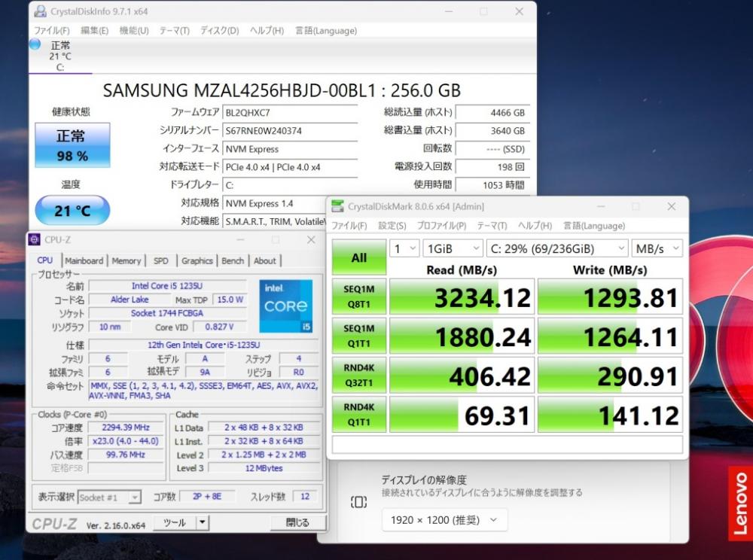Click the green All benchmark button

pos(358,257)
